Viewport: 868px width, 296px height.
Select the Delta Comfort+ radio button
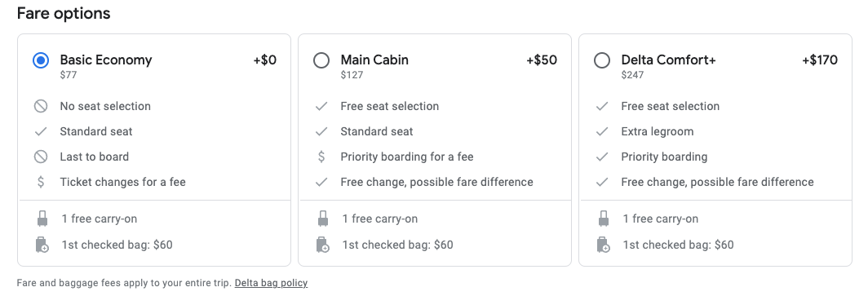[x=602, y=60]
